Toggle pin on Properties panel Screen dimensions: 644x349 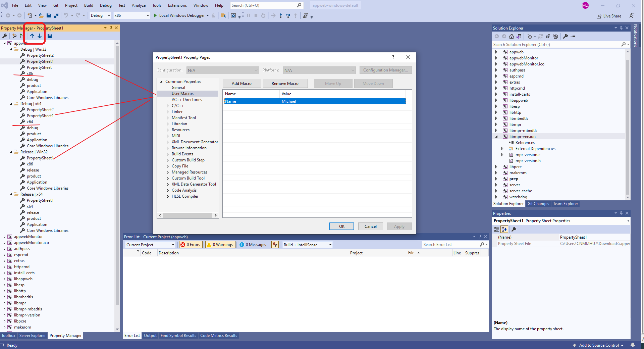[x=621, y=213]
